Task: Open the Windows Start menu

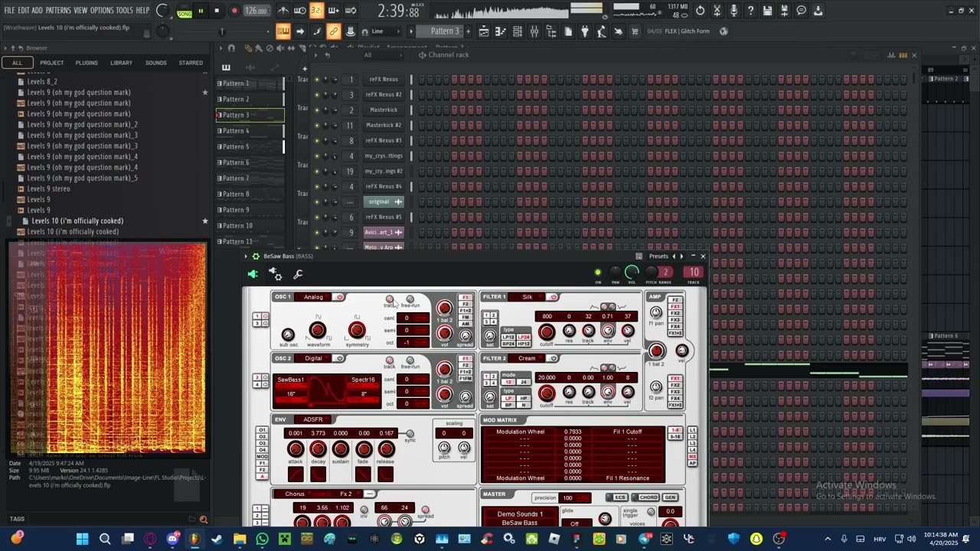Action: [82, 539]
